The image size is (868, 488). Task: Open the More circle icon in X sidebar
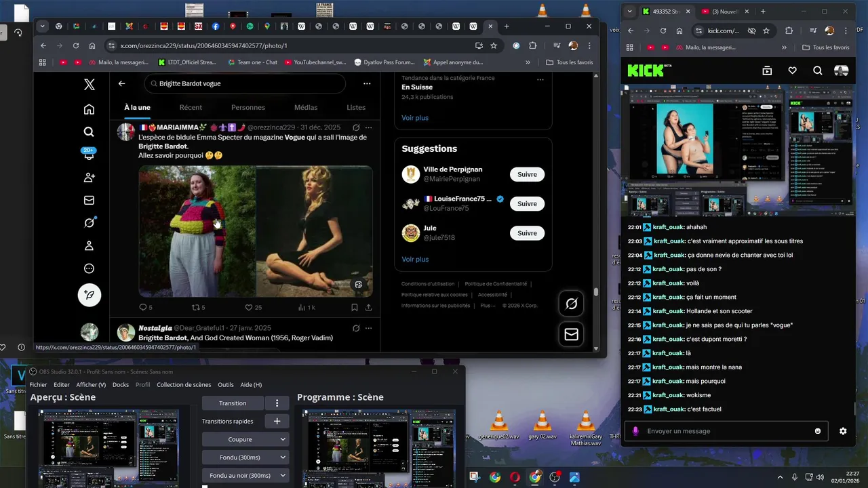(89, 268)
